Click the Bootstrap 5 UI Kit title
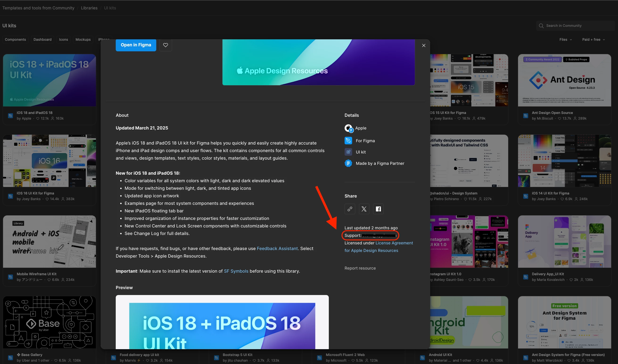 (237, 355)
